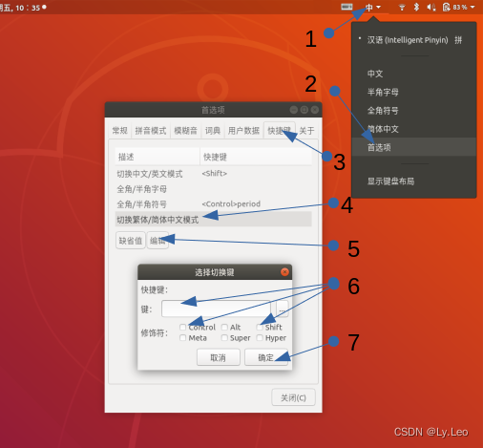This screenshot has height=448, width=483.
Task: Minimize the 首选项 window
Action: tap(294, 110)
